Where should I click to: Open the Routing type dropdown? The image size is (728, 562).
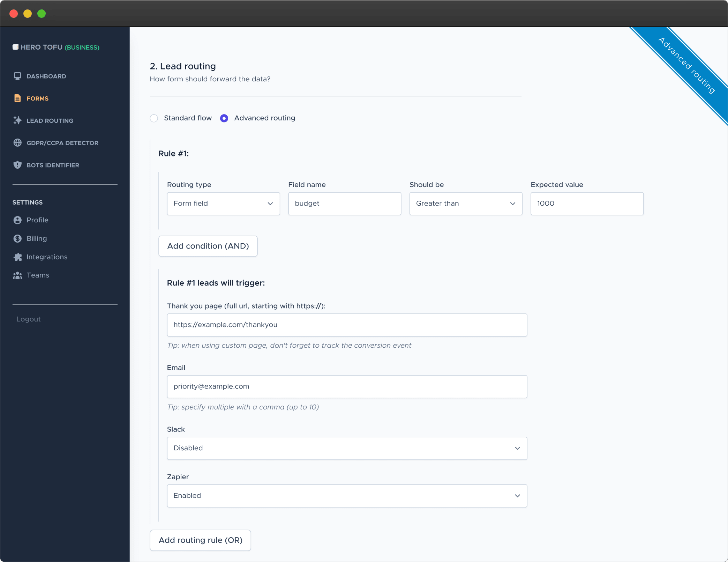point(223,204)
